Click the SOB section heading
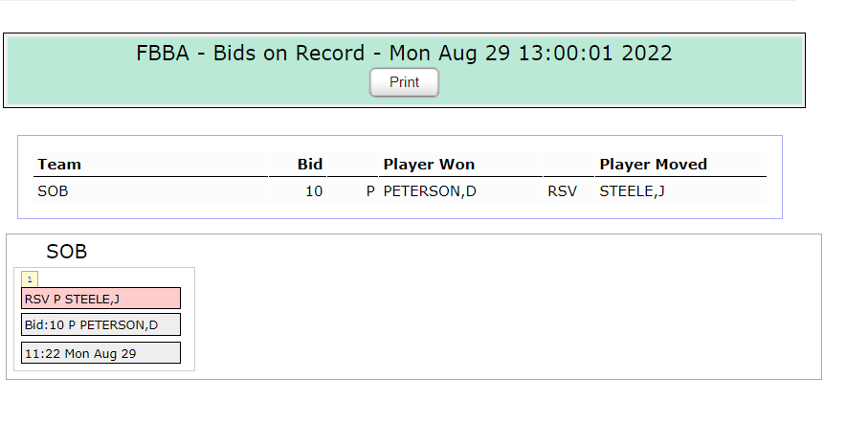This screenshot has width=868, height=423. click(66, 252)
